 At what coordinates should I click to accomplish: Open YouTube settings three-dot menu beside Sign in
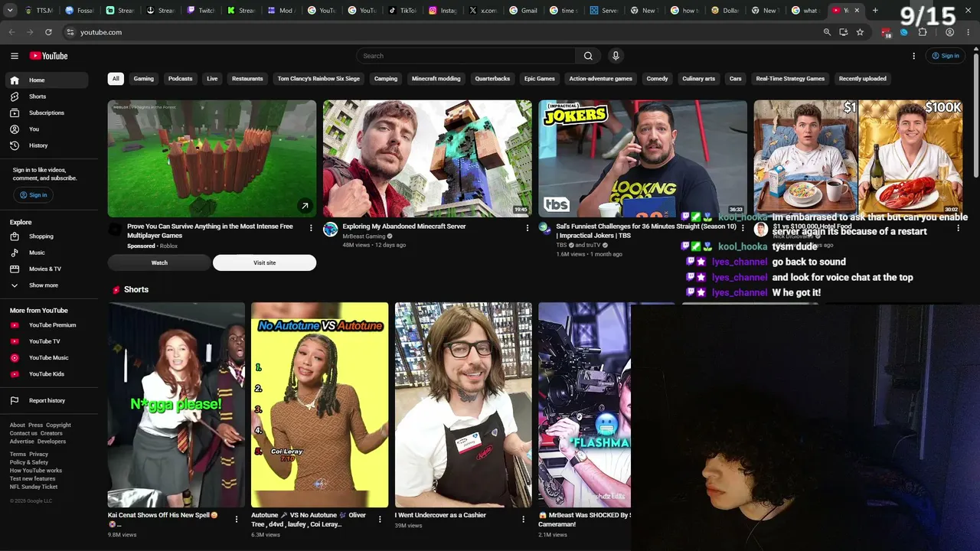click(913, 56)
